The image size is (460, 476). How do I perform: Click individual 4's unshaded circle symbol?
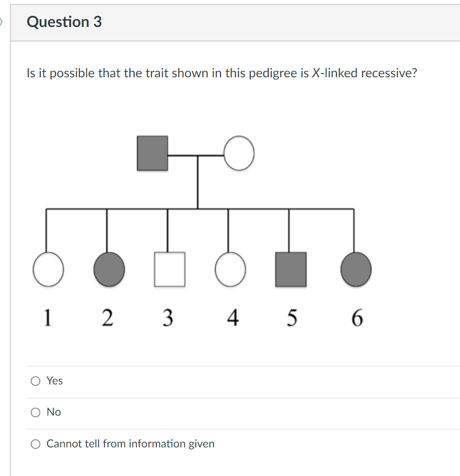pos(231,269)
